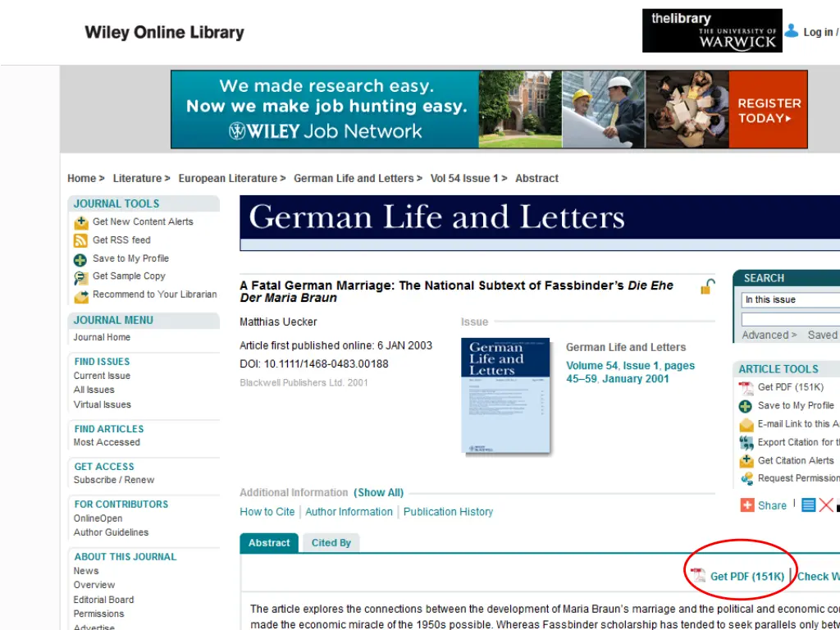
Task: Click the green plus icon in Article Tools
Action: pyautogui.click(x=745, y=407)
